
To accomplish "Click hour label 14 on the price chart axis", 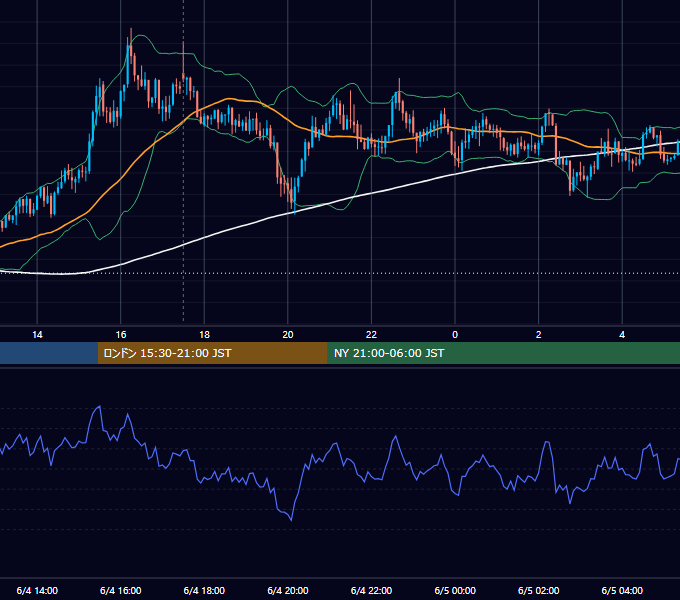I will 37,335.
